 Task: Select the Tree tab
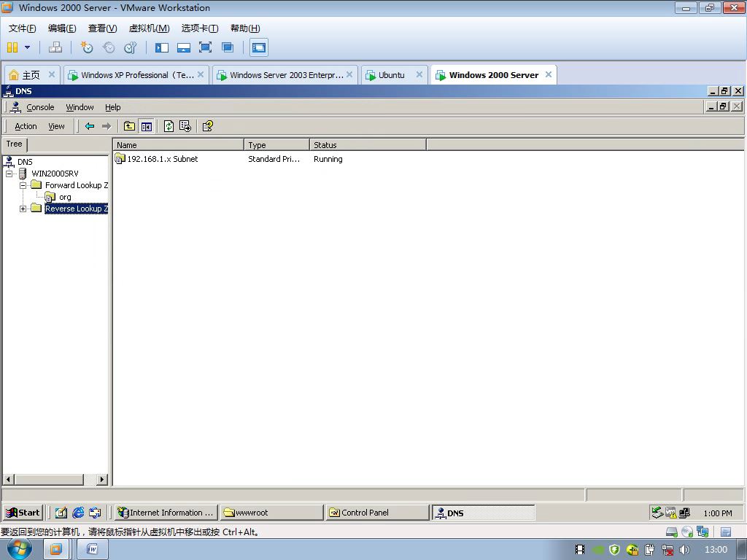pos(15,144)
